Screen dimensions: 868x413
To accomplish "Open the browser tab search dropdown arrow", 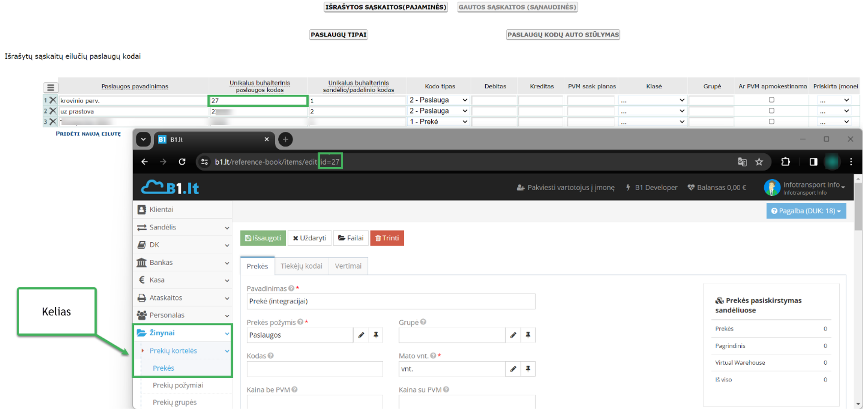I will click(144, 140).
